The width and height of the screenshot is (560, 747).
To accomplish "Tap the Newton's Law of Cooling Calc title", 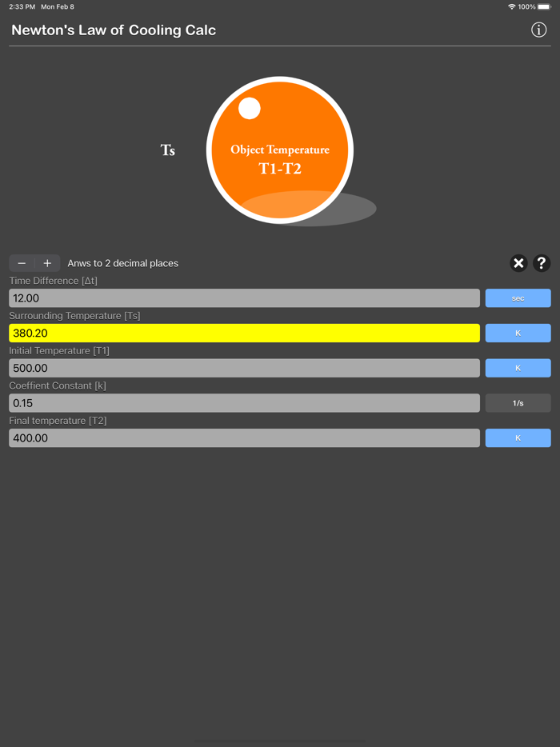I will [x=114, y=30].
